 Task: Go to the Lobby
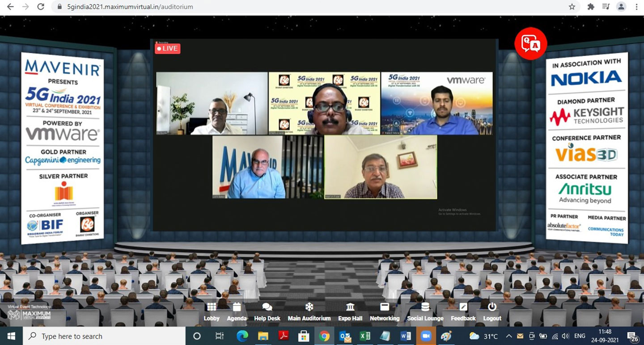click(212, 312)
